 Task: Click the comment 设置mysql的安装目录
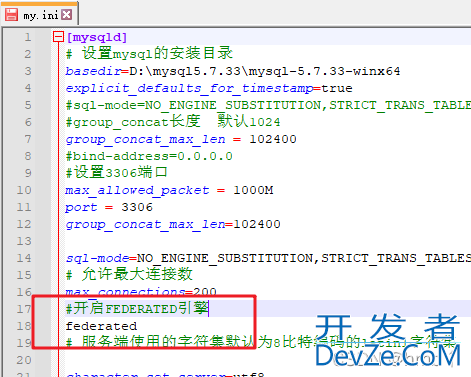(x=149, y=53)
